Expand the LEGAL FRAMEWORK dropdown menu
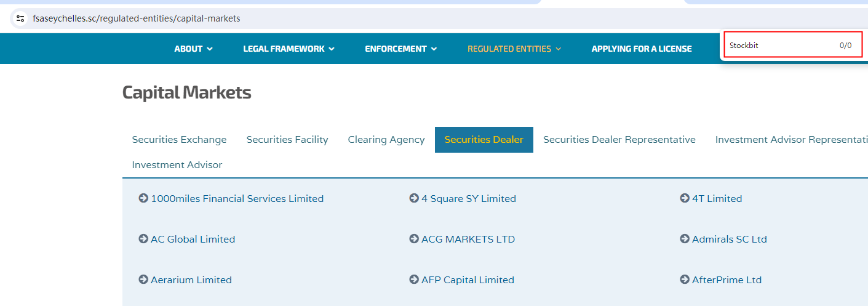The image size is (868, 306). coord(289,49)
